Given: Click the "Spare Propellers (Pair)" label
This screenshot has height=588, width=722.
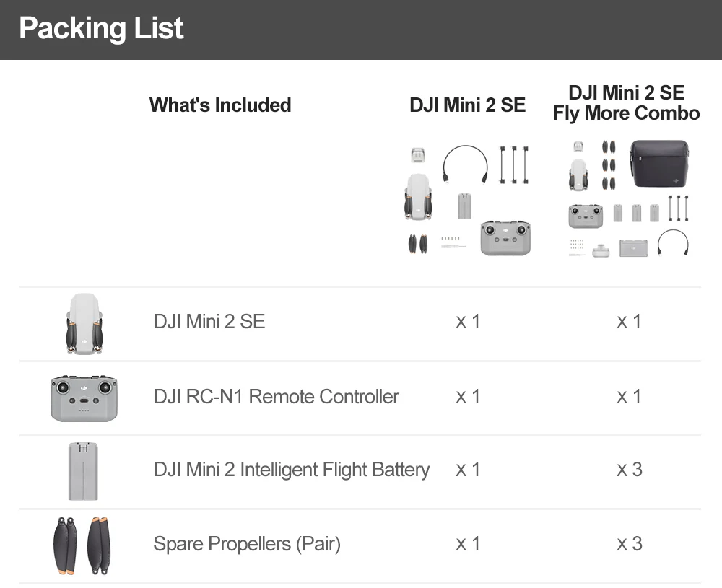Looking at the screenshot, I should [x=247, y=543].
